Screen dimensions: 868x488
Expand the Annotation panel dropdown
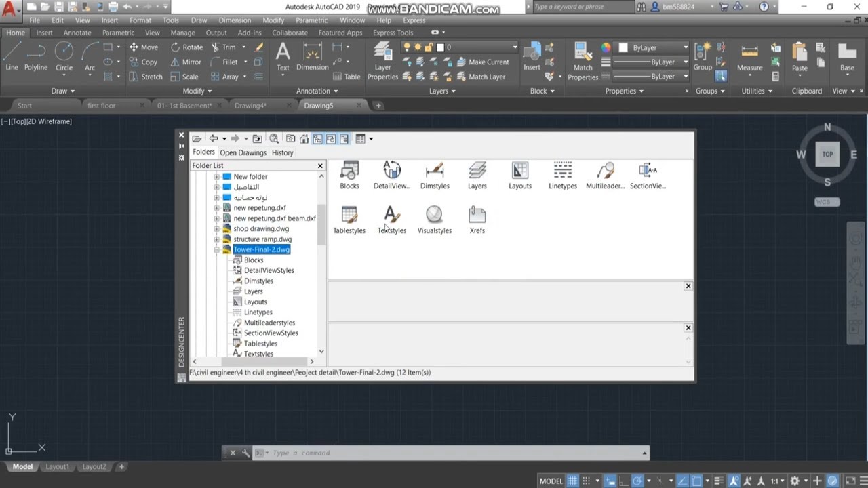(x=317, y=91)
